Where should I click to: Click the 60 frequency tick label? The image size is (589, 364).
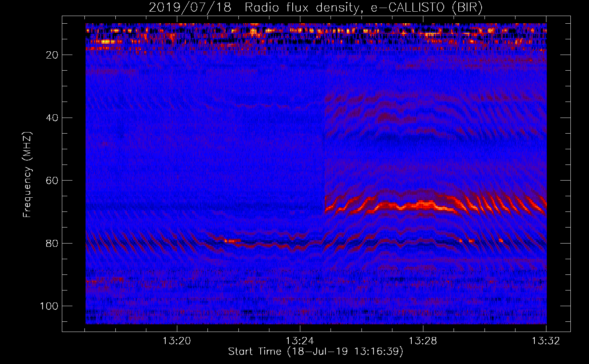52,181
